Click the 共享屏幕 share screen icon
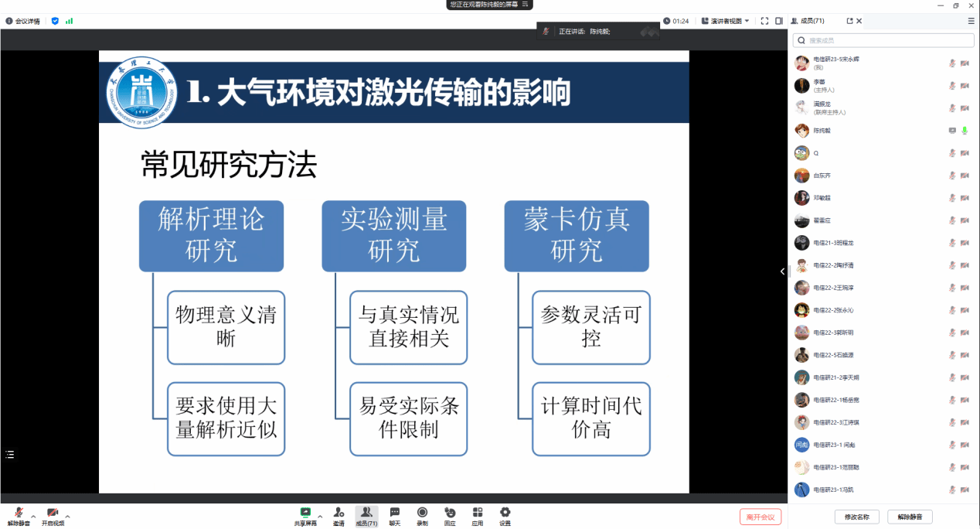This screenshot has height=529, width=980. coord(305,515)
